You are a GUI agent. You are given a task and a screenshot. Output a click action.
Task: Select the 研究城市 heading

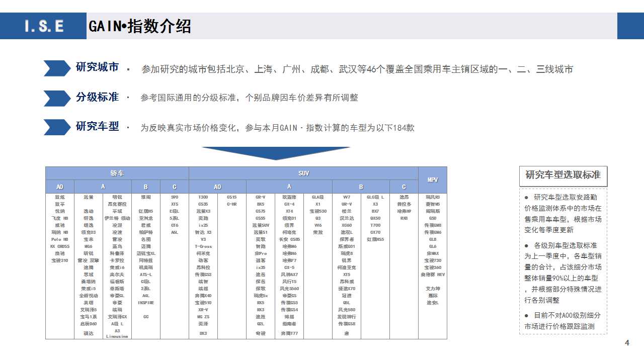(98, 67)
